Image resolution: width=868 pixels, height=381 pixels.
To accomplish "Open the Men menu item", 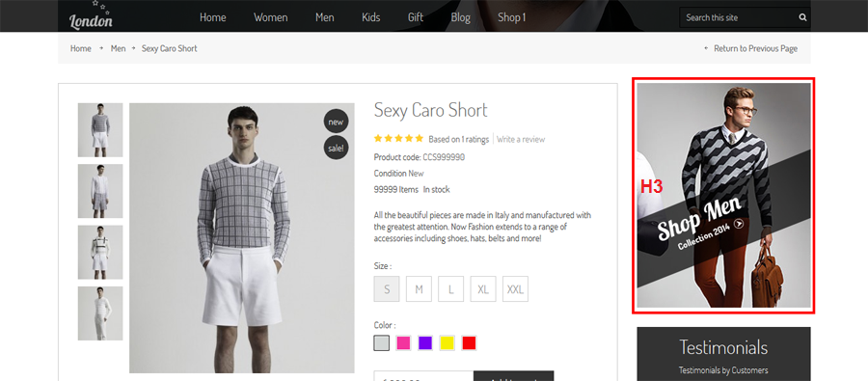I will [x=325, y=17].
